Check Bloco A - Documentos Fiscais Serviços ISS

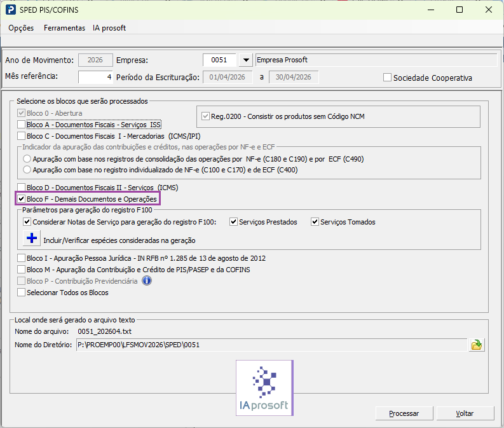(22, 125)
